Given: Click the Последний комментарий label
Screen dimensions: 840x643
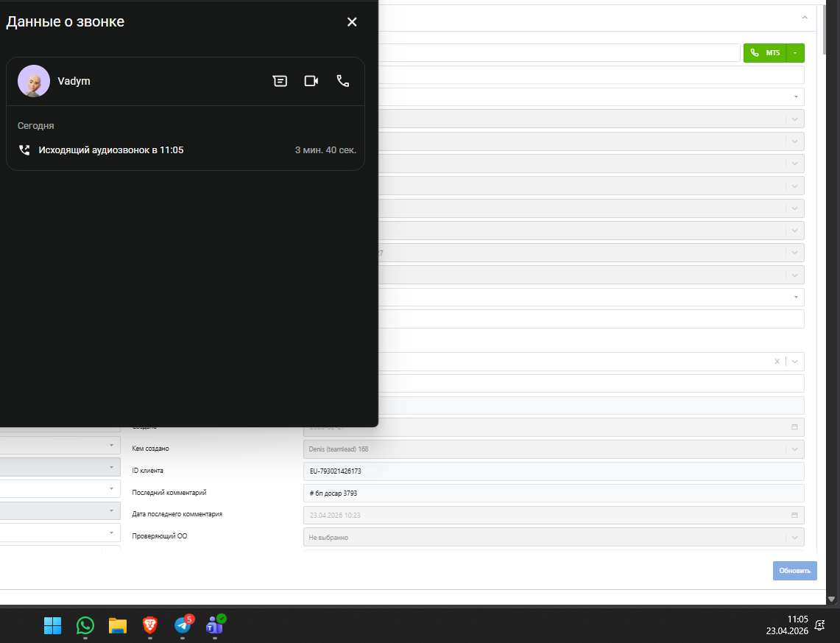Looking at the screenshot, I should pos(169,493).
